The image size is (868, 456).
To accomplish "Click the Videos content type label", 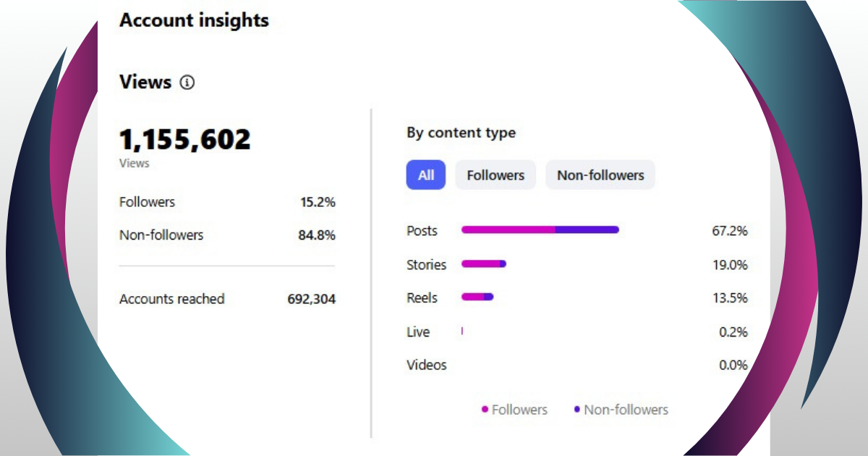I will (426, 365).
